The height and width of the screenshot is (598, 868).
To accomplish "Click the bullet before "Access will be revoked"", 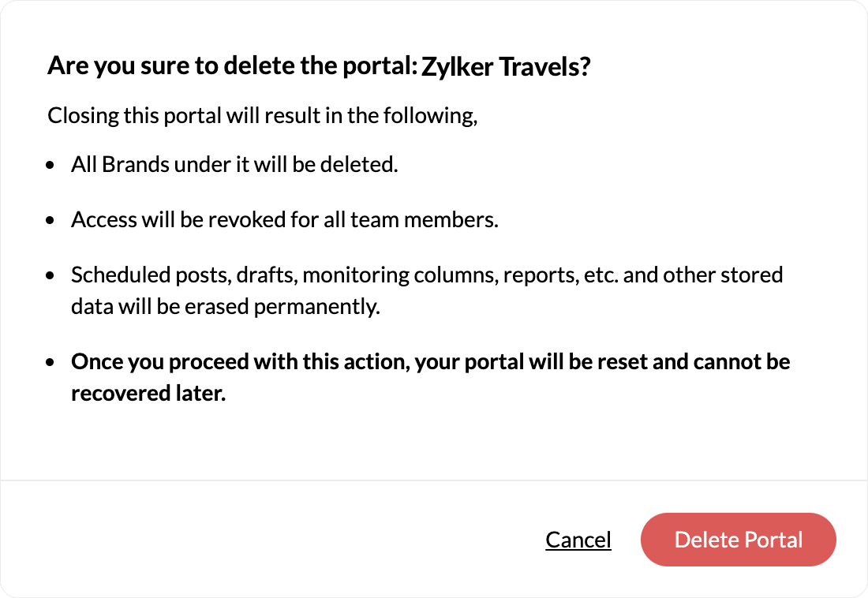I will coord(51,221).
